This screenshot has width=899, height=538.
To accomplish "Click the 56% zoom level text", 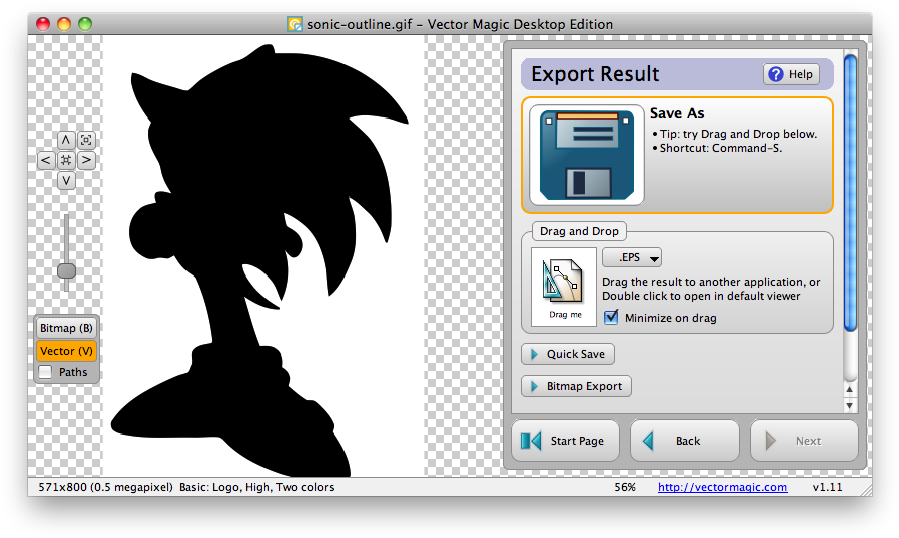I will 625,487.
